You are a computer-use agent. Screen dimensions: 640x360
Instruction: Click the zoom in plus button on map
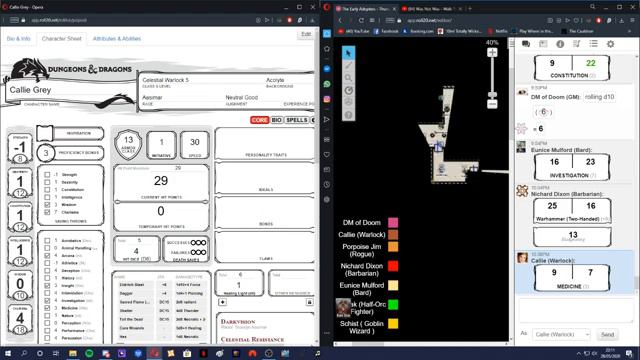pyautogui.click(x=492, y=52)
